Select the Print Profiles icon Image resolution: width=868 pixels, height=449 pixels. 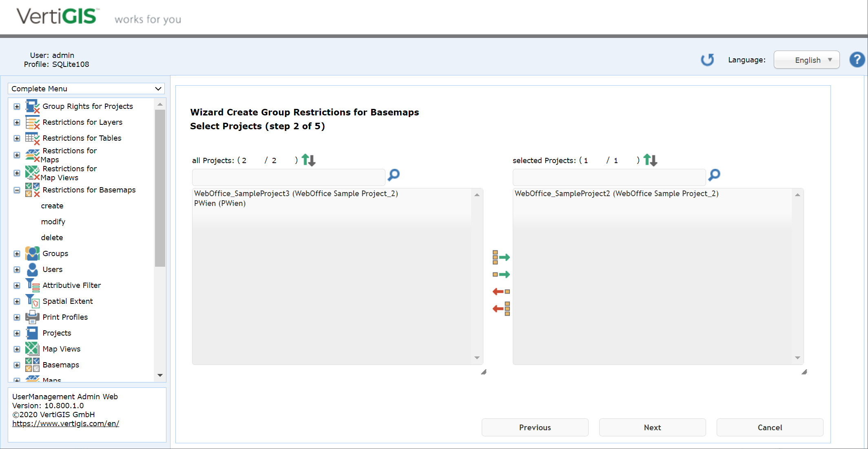[x=33, y=317]
